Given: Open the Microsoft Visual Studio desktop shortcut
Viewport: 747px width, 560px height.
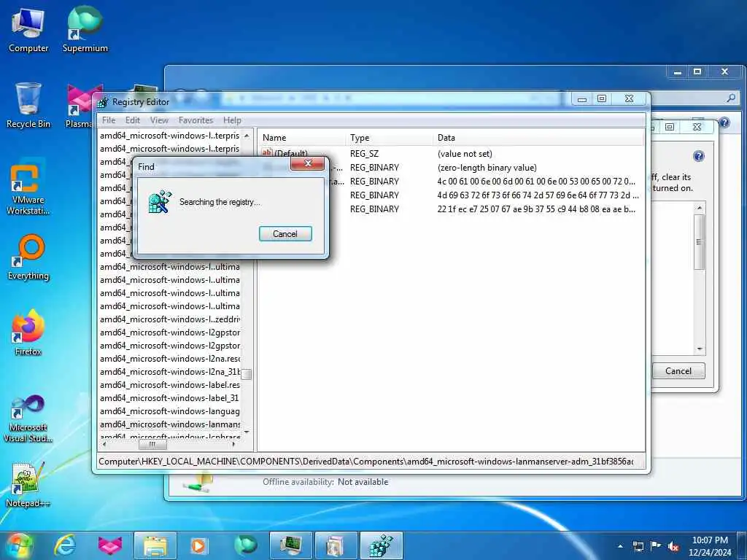Looking at the screenshot, I should 28,419.
